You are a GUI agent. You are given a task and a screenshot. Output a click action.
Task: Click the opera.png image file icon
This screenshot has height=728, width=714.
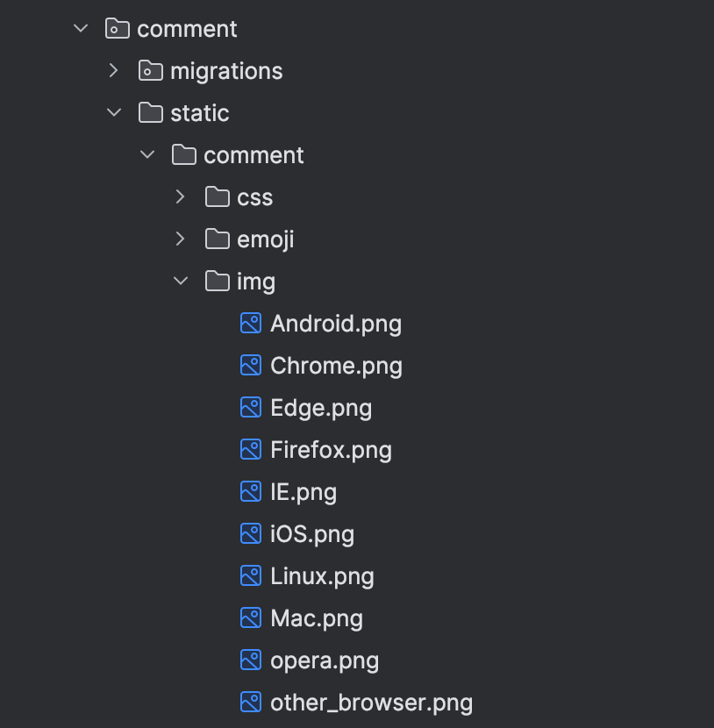tap(251, 660)
